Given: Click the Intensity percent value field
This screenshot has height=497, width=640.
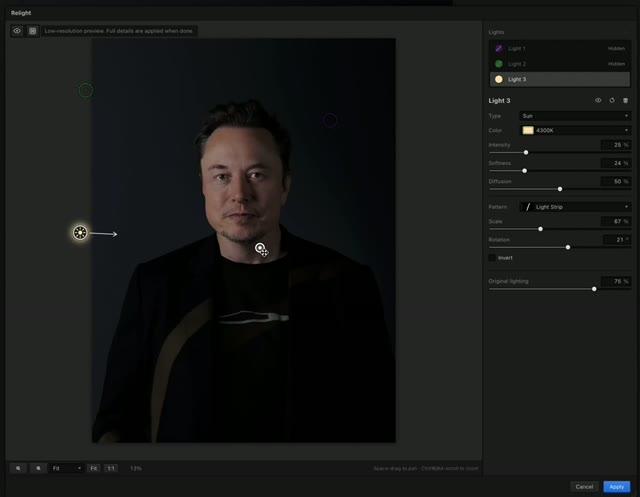Looking at the screenshot, I should [616, 145].
